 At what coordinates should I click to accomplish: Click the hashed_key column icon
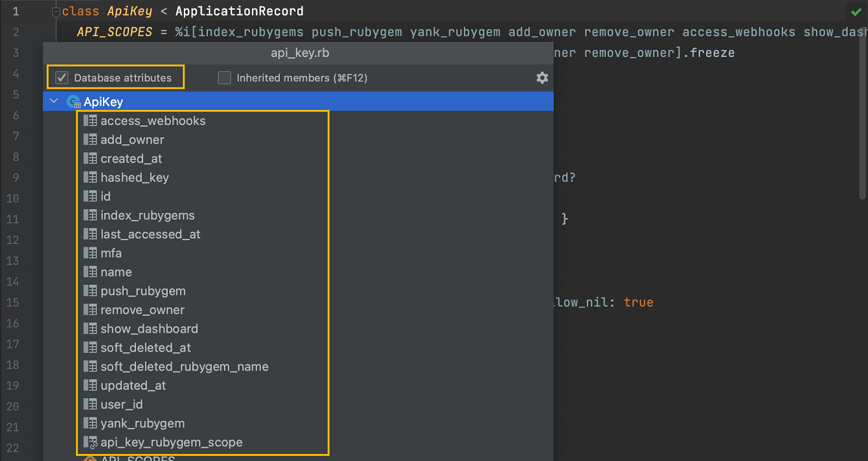click(90, 177)
